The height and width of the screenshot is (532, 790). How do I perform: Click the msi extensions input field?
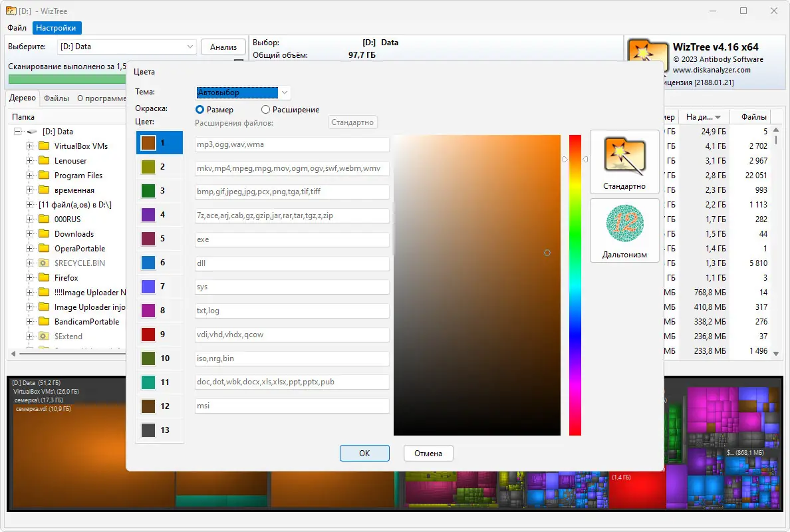tap(292, 406)
